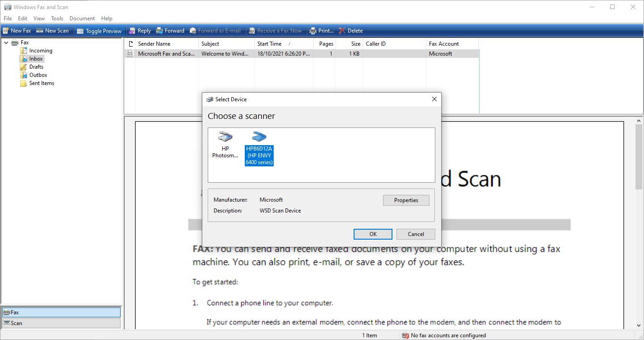Sort by Sender Name column

pos(167,44)
